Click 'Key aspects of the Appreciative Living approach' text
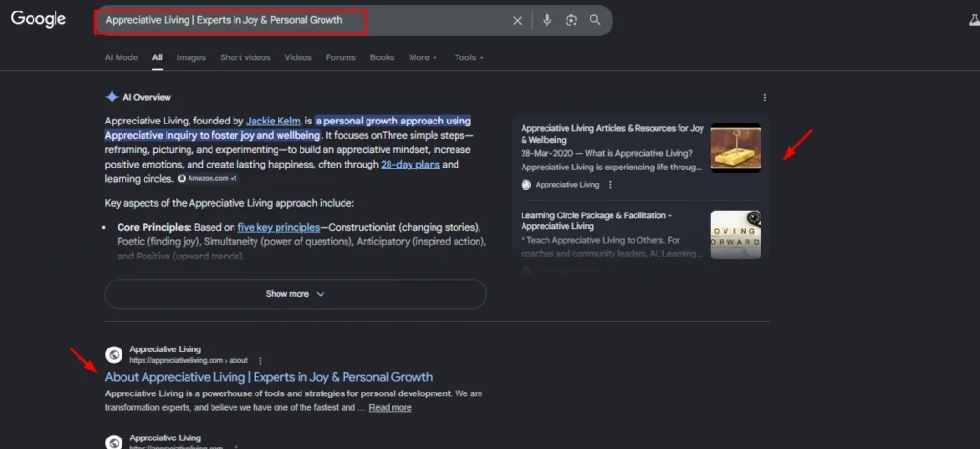The image size is (980, 449). (x=230, y=203)
